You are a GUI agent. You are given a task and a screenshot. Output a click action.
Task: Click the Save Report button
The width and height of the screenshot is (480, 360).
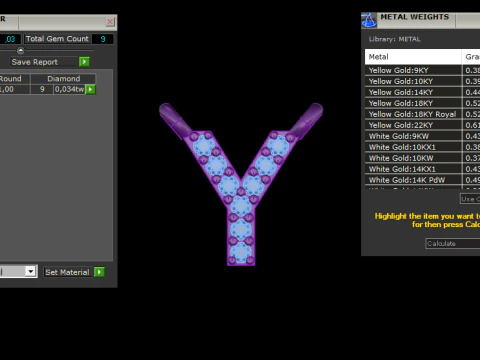point(45,62)
